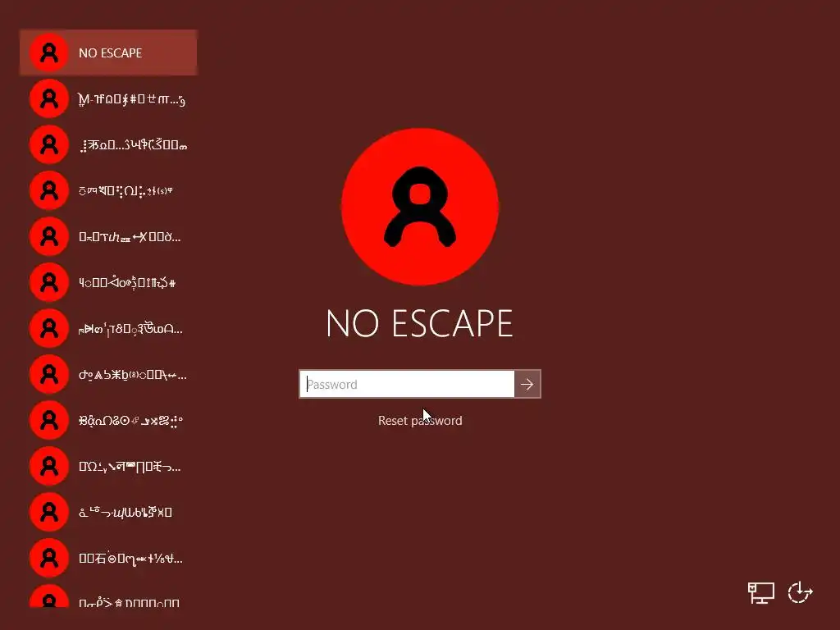Select the NO ESCAPE account name in the user list

coord(111,53)
